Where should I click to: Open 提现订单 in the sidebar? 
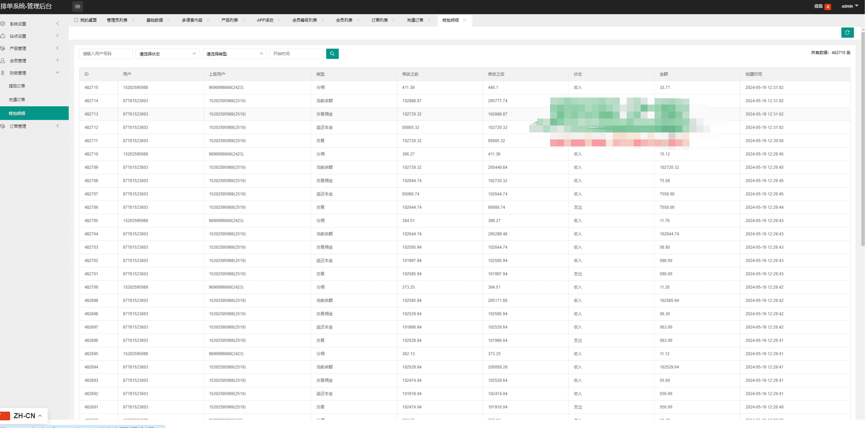click(x=17, y=86)
